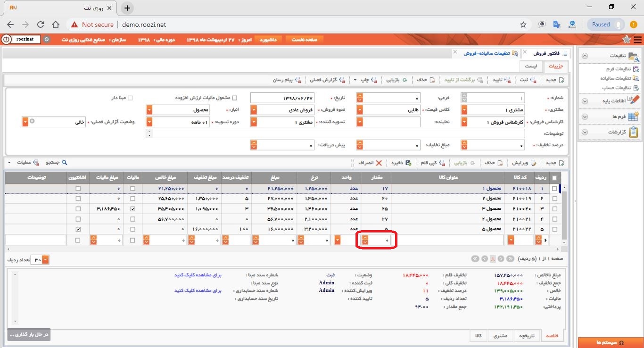Switch to the مشتری bottom tab

pyautogui.click(x=500, y=336)
